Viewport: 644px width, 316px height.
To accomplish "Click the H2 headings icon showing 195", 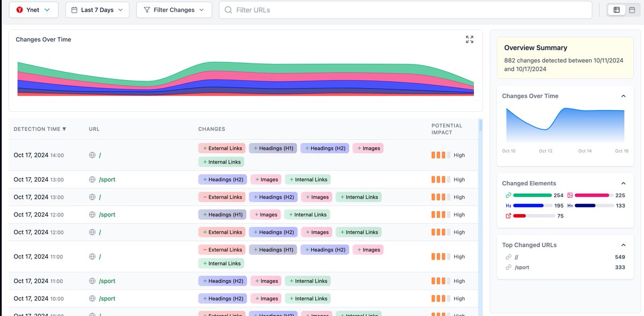I will click(x=508, y=205).
